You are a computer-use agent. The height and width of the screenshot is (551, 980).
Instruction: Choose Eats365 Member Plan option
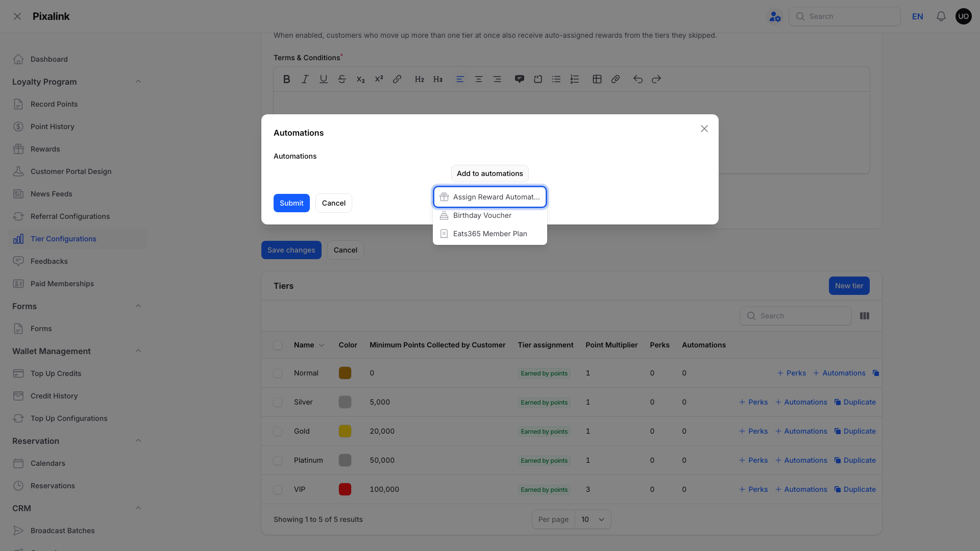[x=490, y=234]
